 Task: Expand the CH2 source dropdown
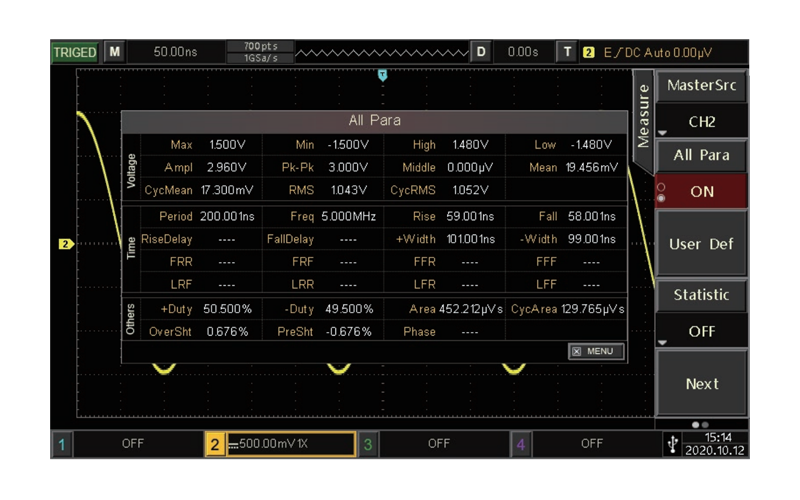click(702, 121)
